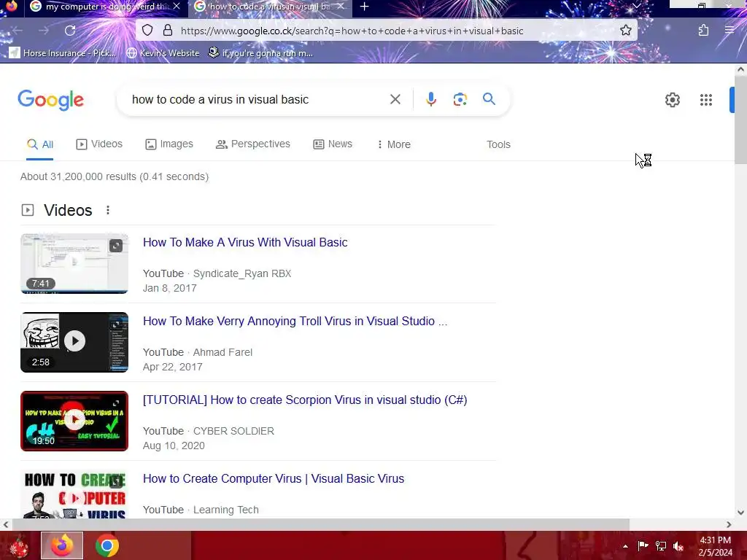Click the vertical scrollbar thumb
Viewport: 747px width, 560px height.
click(740, 119)
